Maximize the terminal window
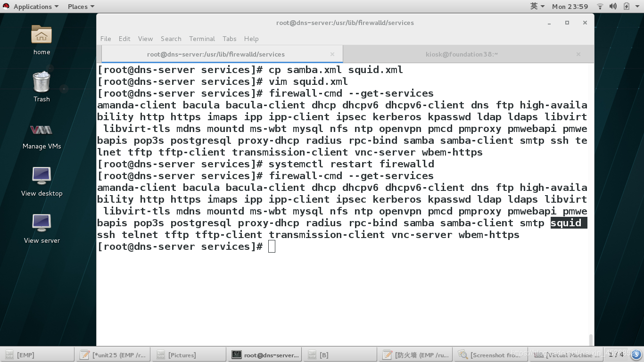 (x=567, y=23)
